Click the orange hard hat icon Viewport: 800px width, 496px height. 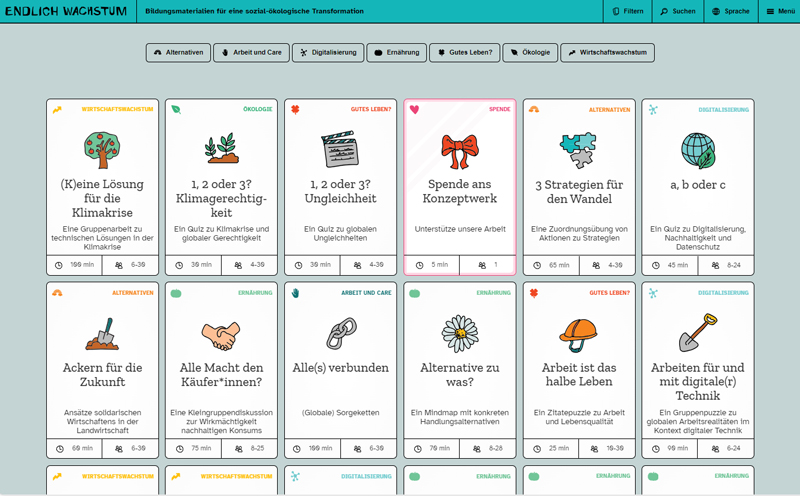point(579,333)
